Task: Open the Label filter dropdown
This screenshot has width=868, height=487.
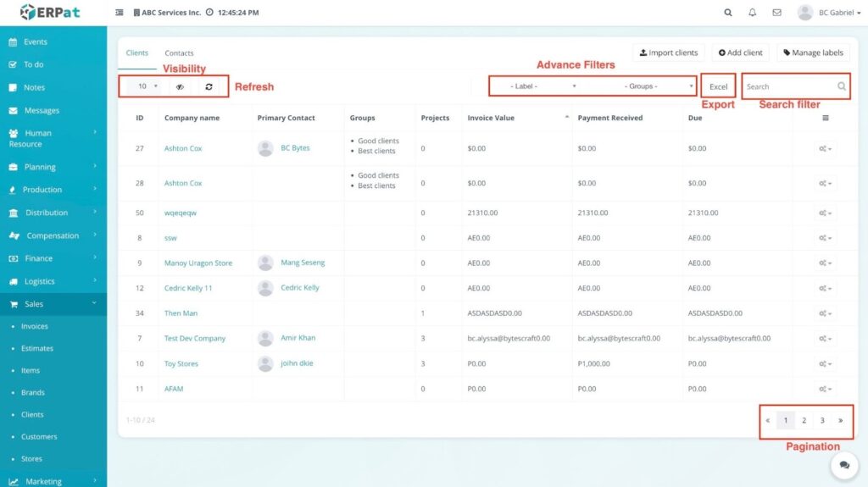Action: [536, 86]
